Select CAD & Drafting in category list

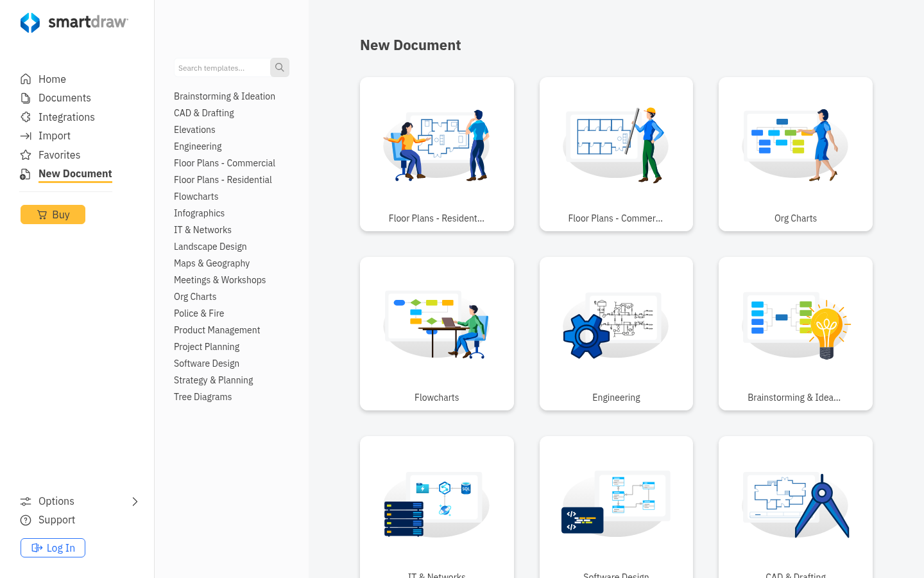pyautogui.click(x=204, y=113)
